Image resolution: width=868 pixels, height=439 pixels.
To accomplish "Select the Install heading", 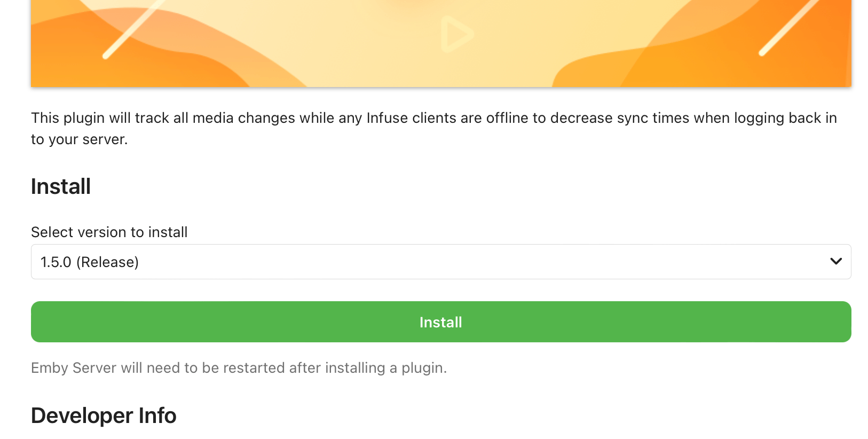I will pos(60,186).
